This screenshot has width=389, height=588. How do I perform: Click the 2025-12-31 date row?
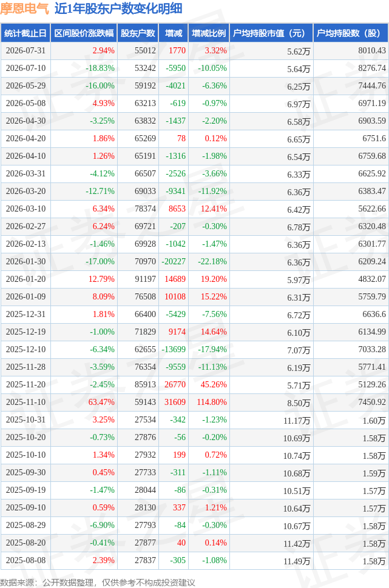click(x=194, y=314)
